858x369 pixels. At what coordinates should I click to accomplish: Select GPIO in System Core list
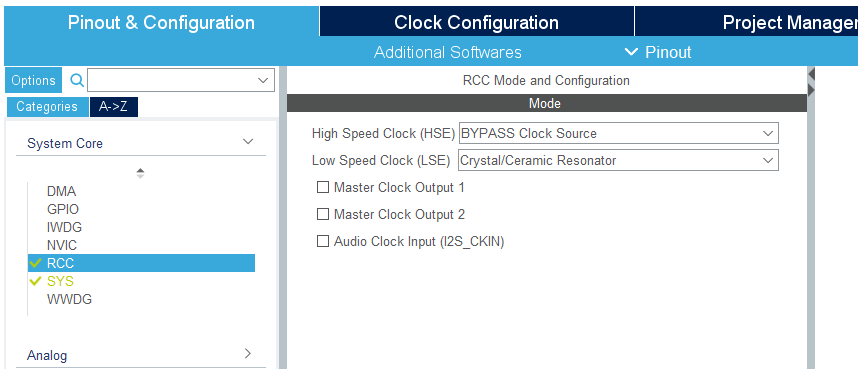(x=63, y=209)
